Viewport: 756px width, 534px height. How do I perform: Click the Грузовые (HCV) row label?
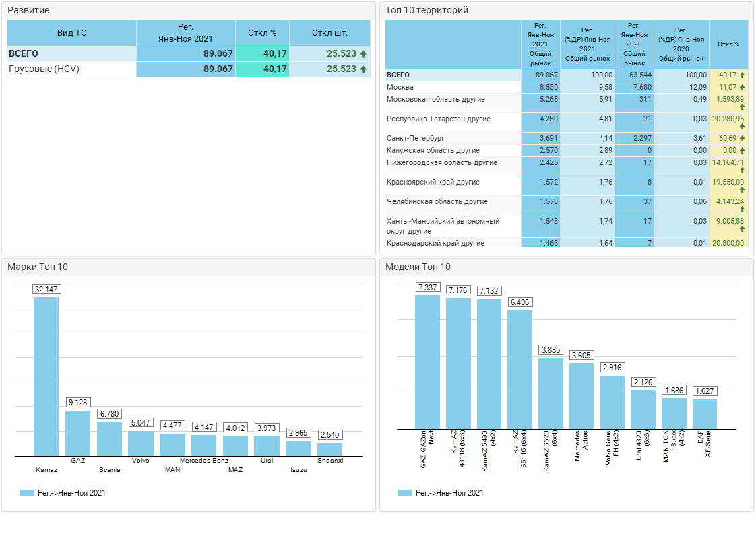click(x=44, y=69)
